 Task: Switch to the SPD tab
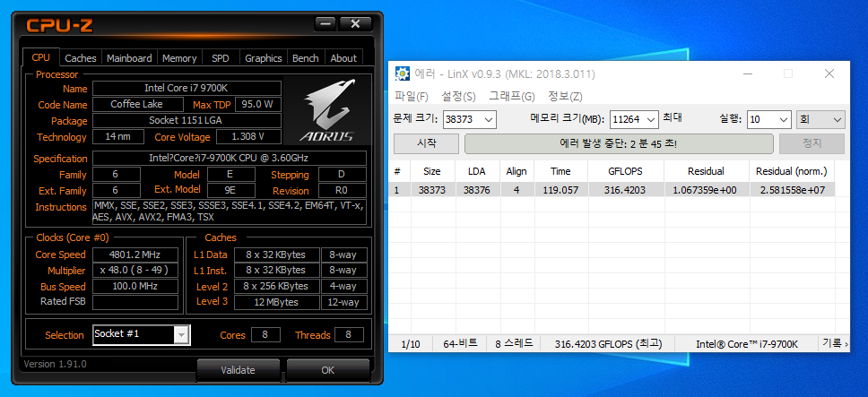point(220,58)
